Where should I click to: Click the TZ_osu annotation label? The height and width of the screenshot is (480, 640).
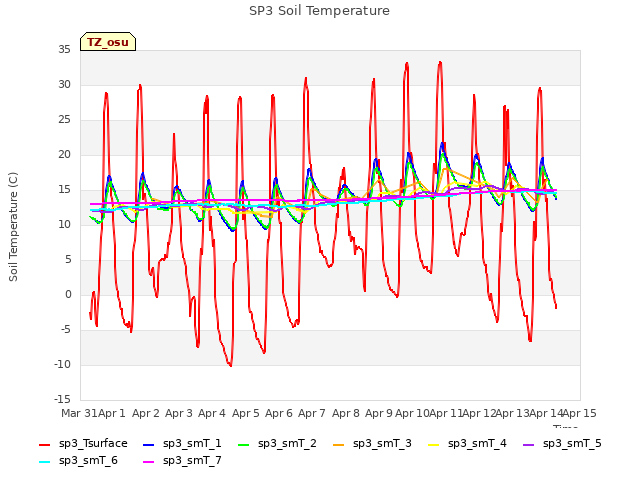(108, 42)
